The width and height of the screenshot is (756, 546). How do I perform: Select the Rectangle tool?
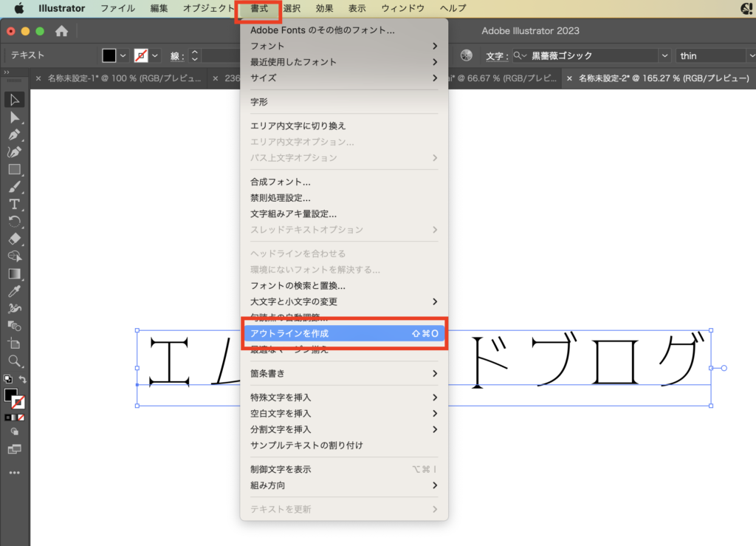click(15, 169)
